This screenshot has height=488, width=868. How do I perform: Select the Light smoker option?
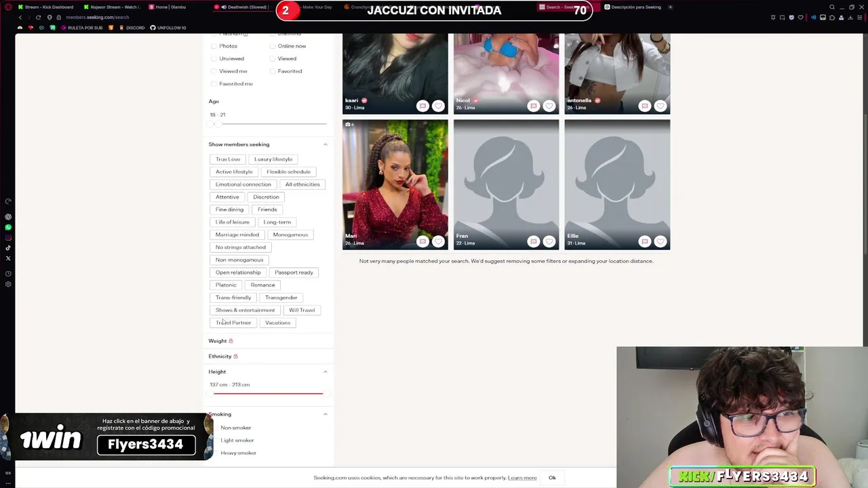pyautogui.click(x=237, y=440)
